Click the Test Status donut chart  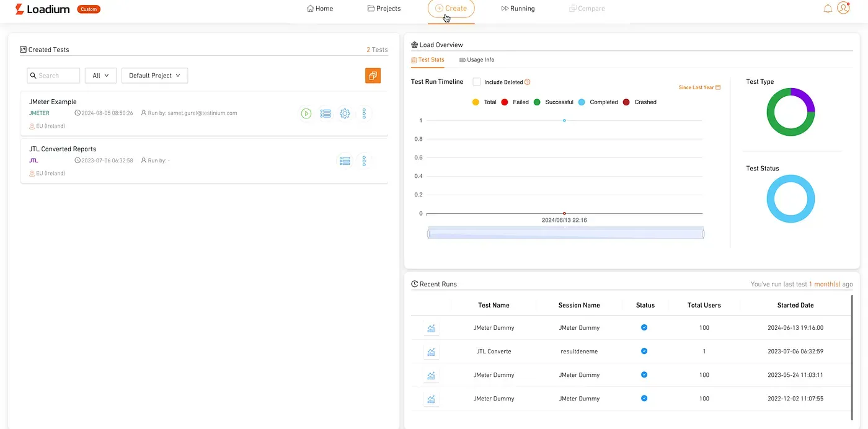tap(790, 199)
